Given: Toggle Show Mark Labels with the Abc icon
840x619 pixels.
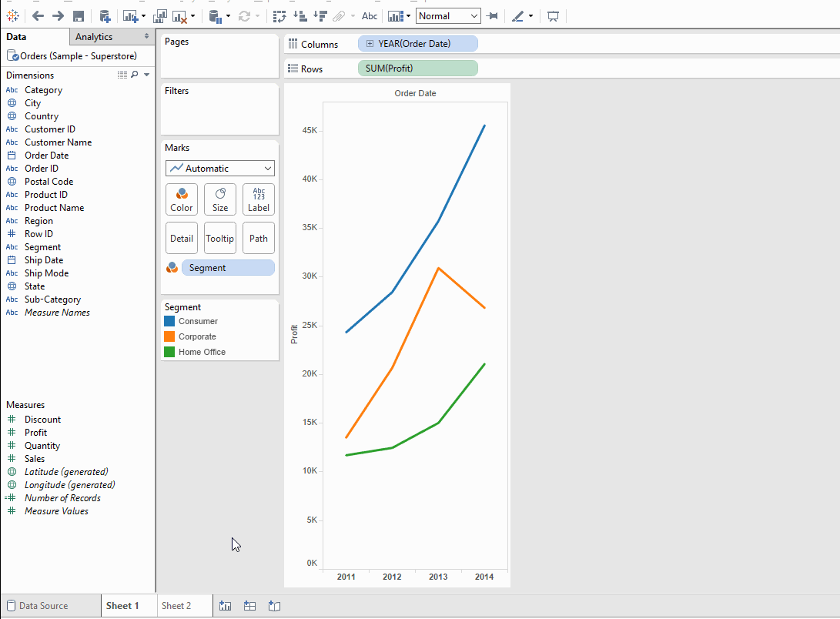Looking at the screenshot, I should [370, 15].
